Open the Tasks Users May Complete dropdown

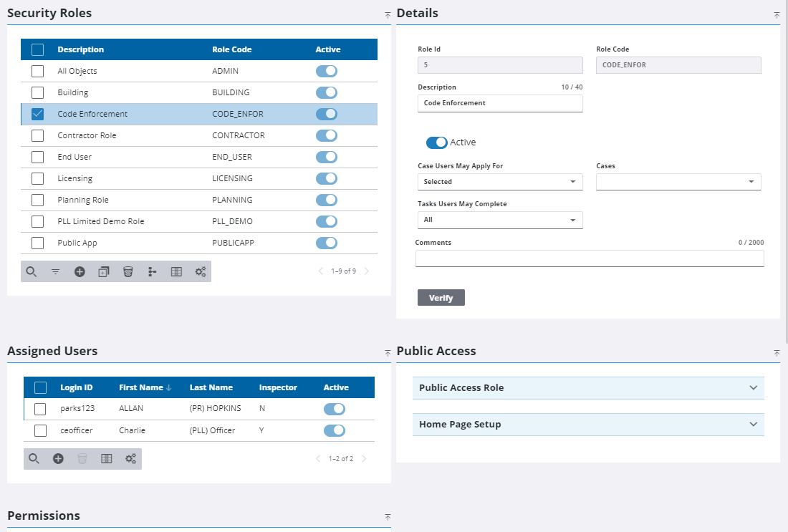(500, 220)
